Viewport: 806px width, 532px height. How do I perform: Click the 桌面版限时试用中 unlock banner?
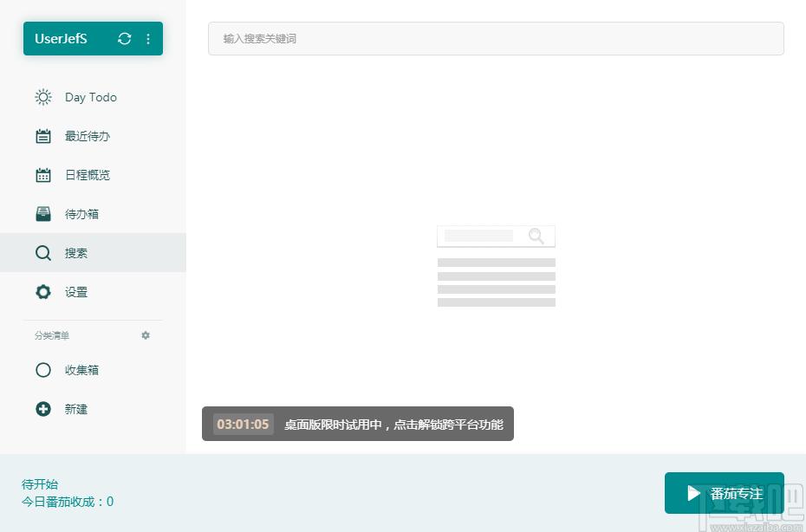(x=358, y=424)
